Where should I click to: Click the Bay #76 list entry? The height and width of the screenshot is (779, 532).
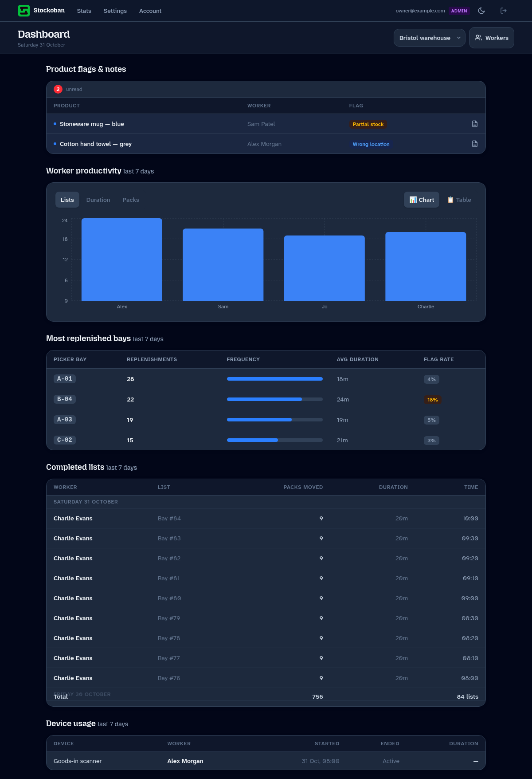tap(169, 678)
